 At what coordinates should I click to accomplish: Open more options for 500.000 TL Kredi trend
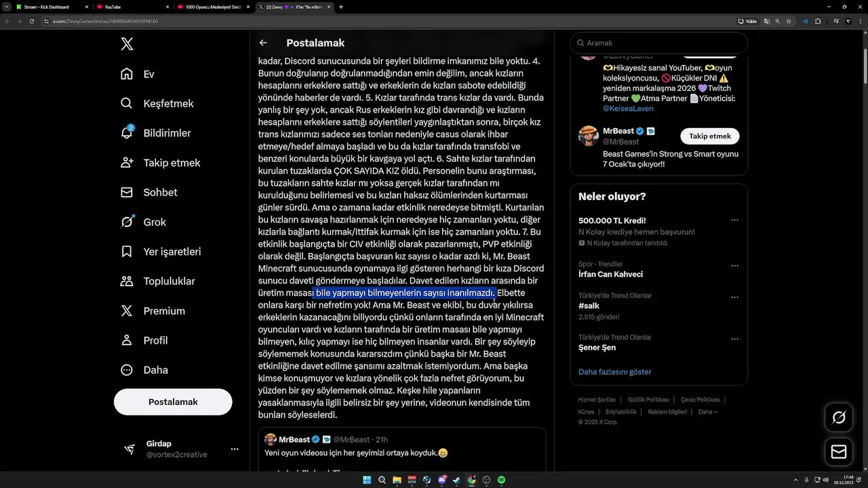[734, 220]
